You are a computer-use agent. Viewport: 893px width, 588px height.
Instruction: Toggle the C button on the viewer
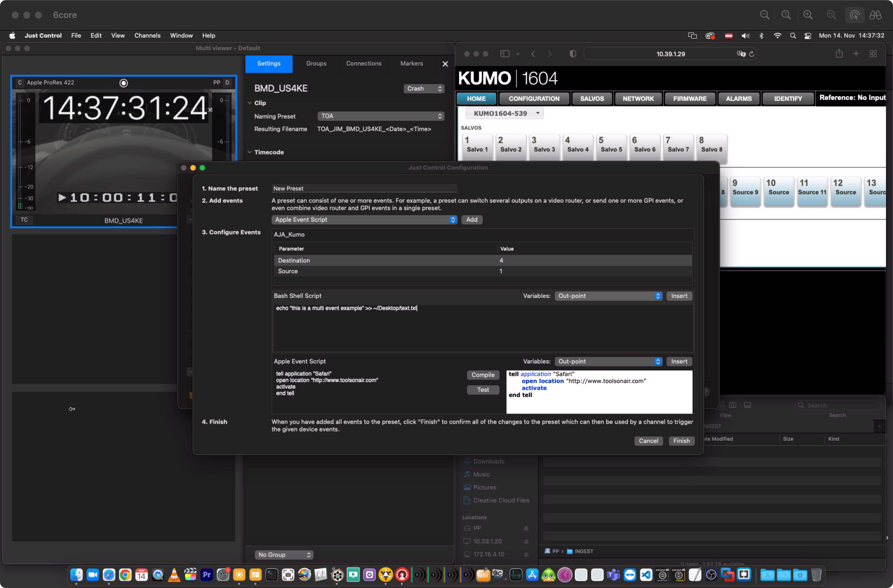(x=20, y=83)
